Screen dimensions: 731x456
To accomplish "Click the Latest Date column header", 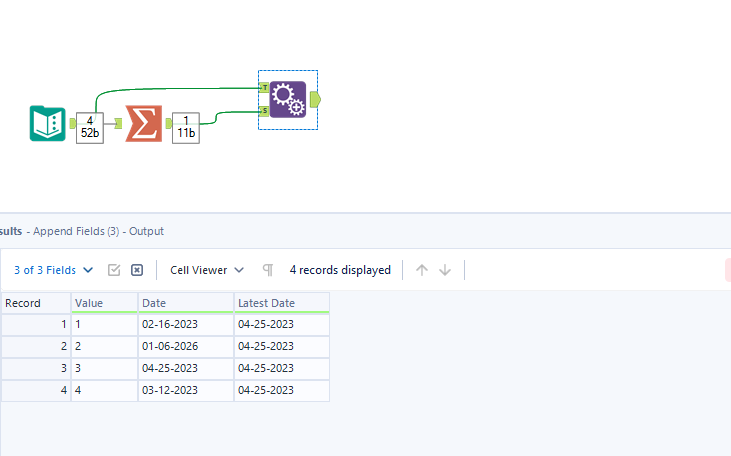I will (282, 303).
